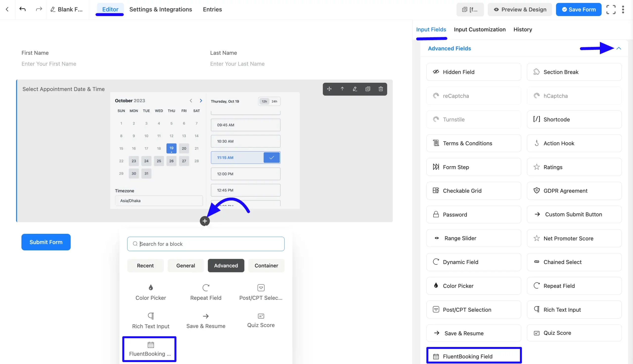Insert GDPR Agreement field
Viewport: 633px width, 364px height.
pos(574,191)
